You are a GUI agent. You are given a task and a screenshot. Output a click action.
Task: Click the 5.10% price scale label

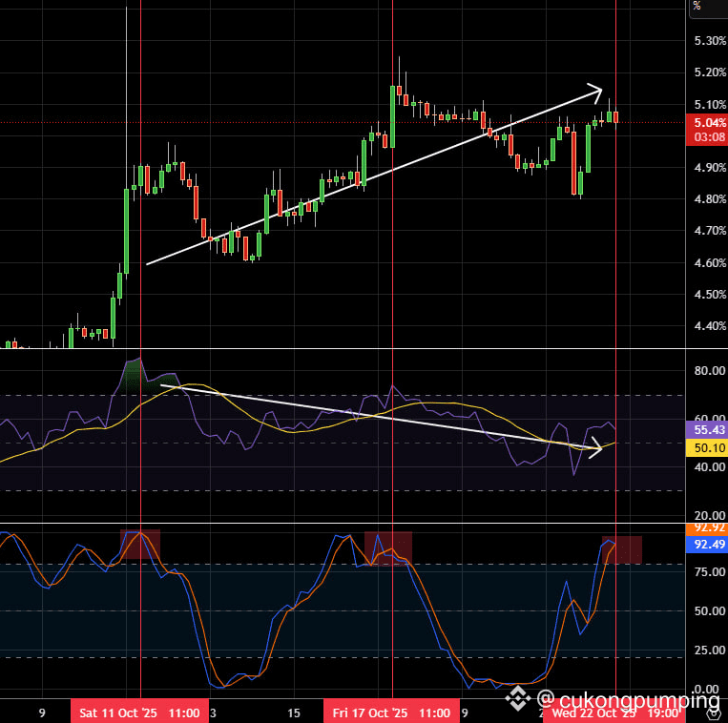point(710,104)
